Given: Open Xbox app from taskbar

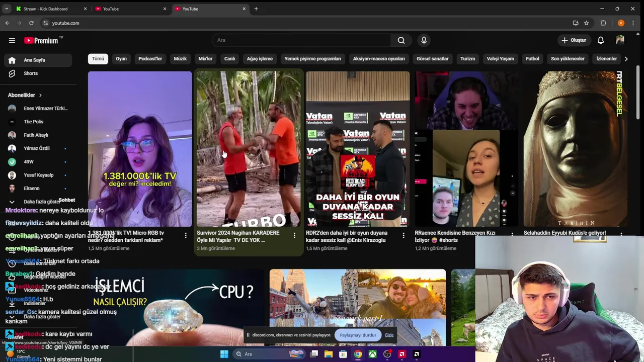Looking at the screenshot, I should point(372,354).
